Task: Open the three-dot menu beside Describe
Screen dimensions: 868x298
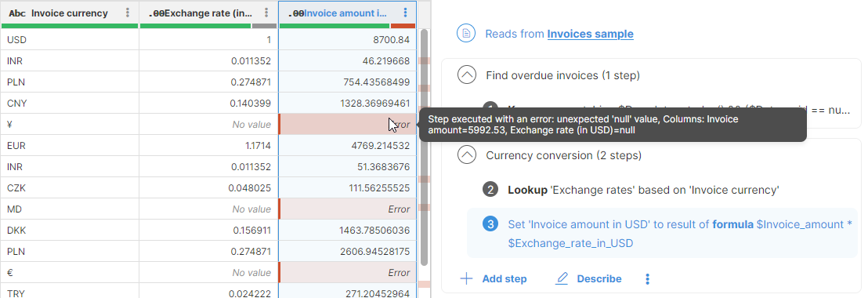Action: tap(647, 278)
